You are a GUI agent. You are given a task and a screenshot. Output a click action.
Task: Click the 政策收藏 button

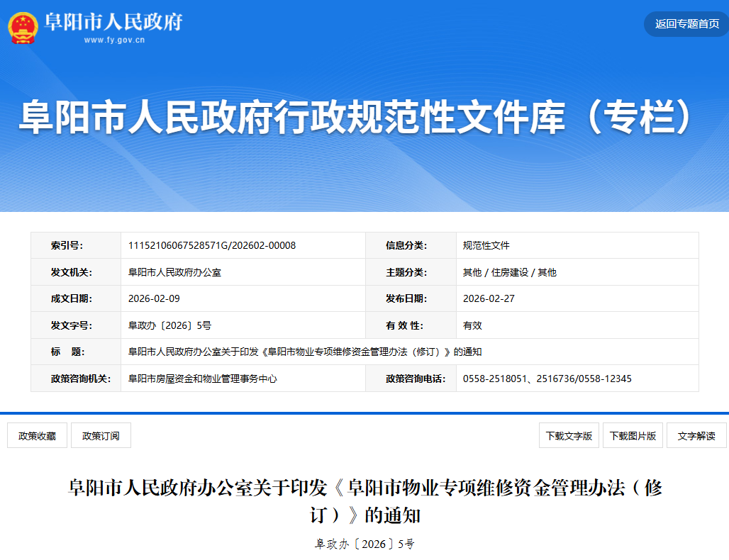pos(37,435)
